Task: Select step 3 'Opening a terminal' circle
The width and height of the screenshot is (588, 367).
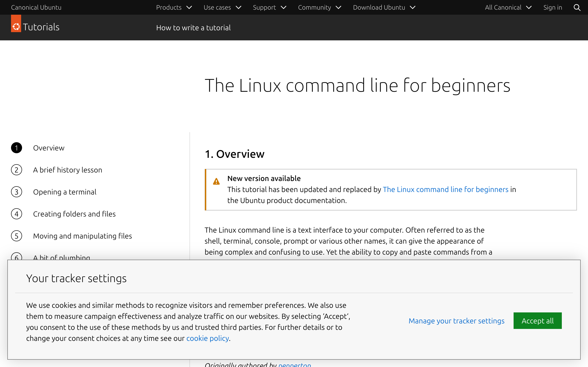Action: coord(16,192)
